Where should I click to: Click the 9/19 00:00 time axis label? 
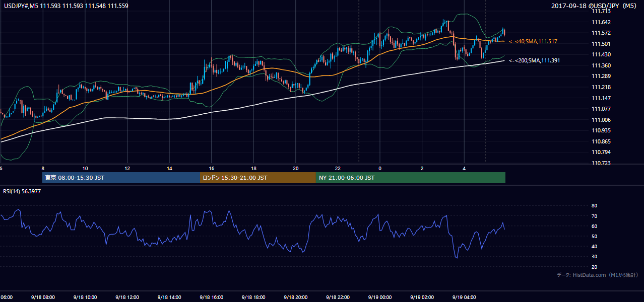379,297
